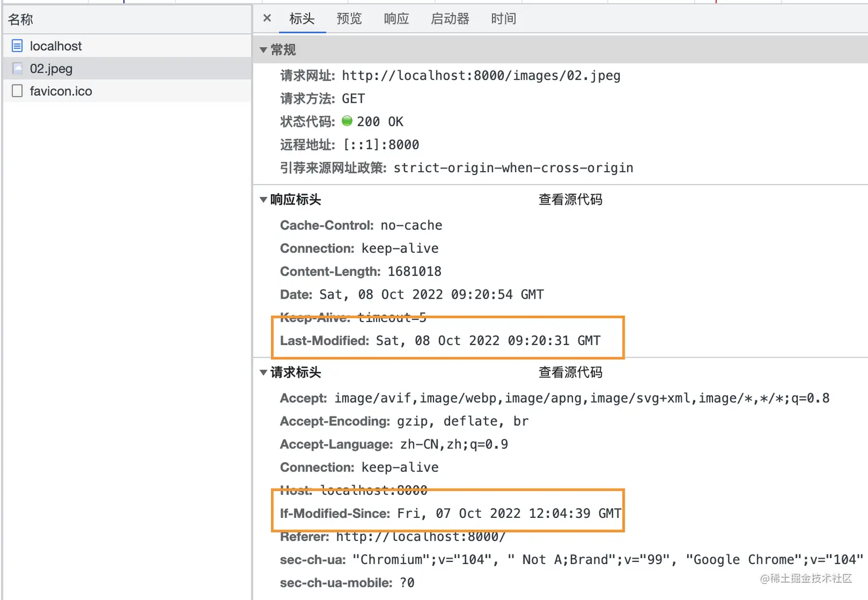Image resolution: width=868 pixels, height=600 pixels.
Task: Click the 预览 (Preview) panel icon
Action: pos(349,18)
